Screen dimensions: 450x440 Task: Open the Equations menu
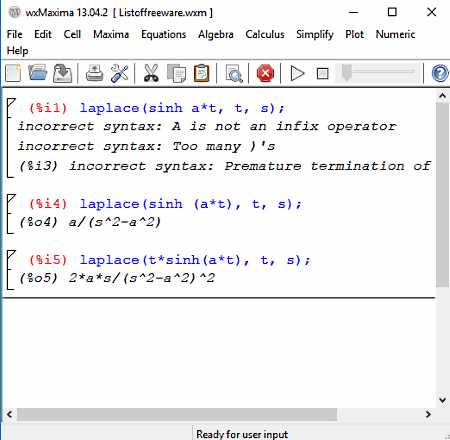pyautogui.click(x=163, y=34)
